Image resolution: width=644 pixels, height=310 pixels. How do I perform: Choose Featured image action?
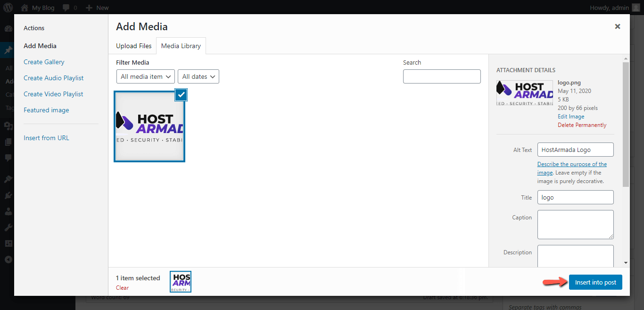pyautogui.click(x=46, y=110)
